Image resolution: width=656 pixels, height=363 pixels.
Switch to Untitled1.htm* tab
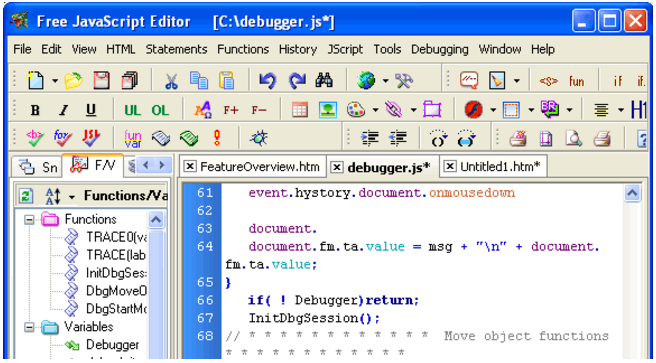click(493, 166)
